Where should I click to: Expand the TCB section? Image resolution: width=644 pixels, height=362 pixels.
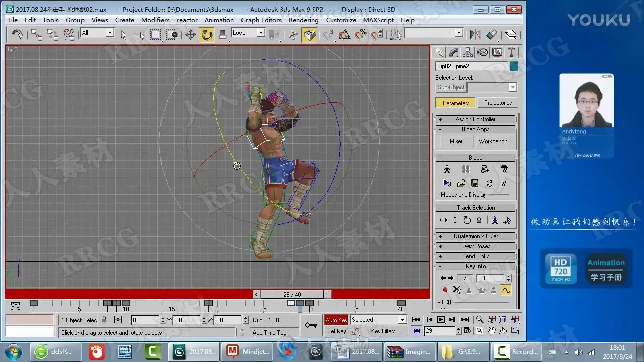[444, 302]
